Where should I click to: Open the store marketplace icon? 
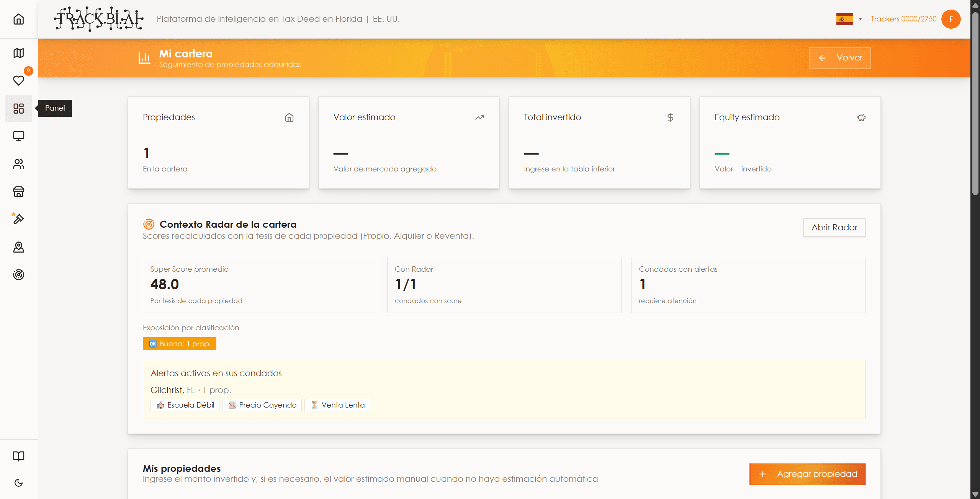coord(18,191)
